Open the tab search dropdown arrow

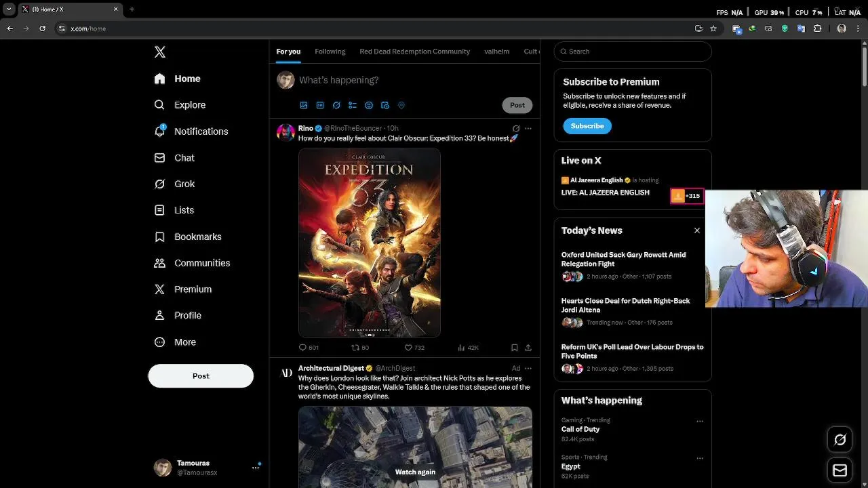click(9, 9)
